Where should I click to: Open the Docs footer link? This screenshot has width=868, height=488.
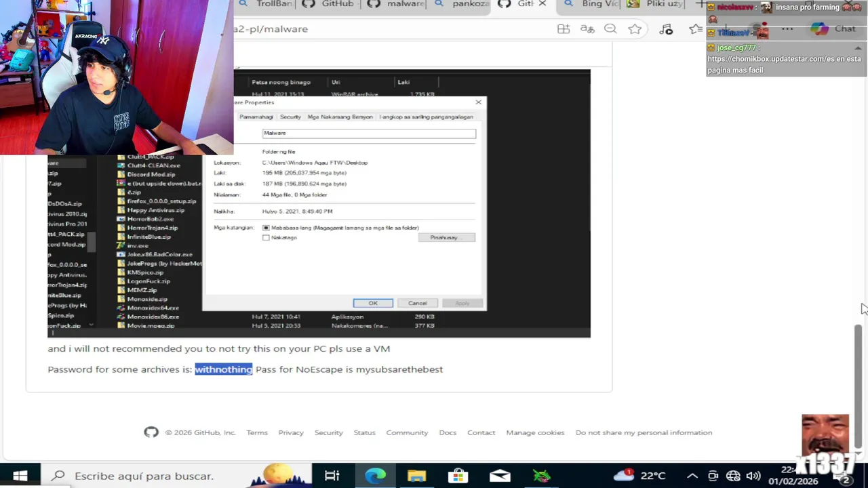click(x=448, y=432)
